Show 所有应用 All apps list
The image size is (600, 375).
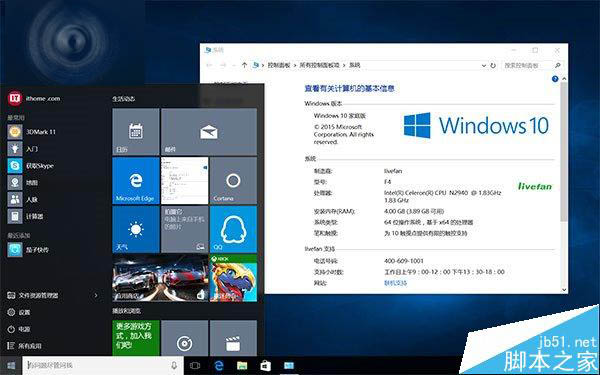[x=24, y=346]
